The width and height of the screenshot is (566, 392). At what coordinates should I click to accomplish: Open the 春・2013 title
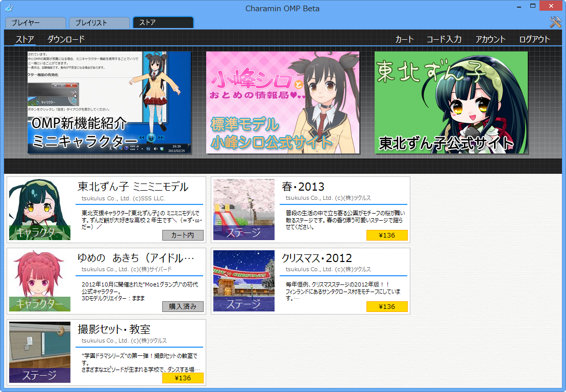pyautogui.click(x=303, y=187)
